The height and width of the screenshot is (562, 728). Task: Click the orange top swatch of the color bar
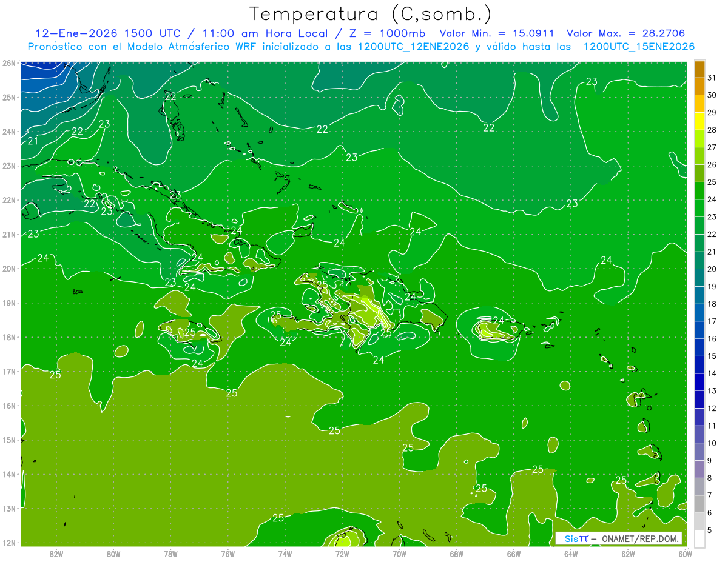pyautogui.click(x=699, y=69)
